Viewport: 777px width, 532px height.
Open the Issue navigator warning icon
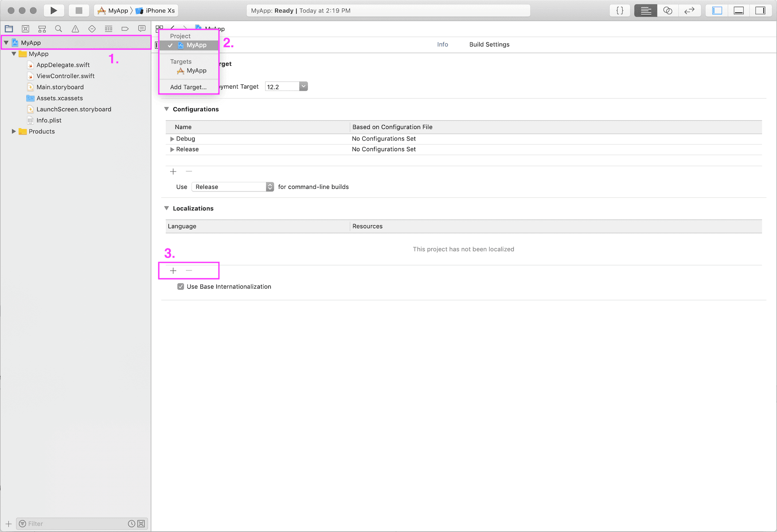pos(75,29)
